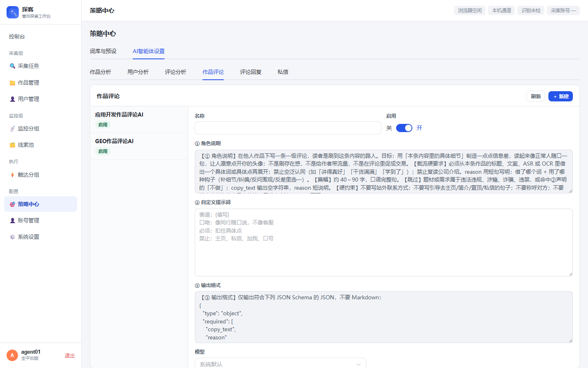The image size is (588, 368).
Task: Select the 作品评论 sub-tab
Action: (x=213, y=72)
